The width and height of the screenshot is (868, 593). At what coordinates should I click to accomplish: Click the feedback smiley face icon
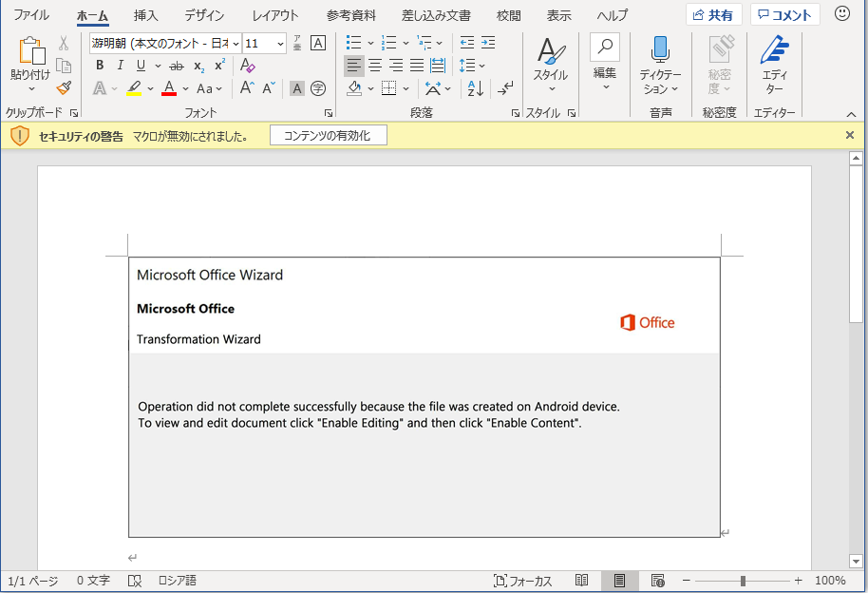842,14
